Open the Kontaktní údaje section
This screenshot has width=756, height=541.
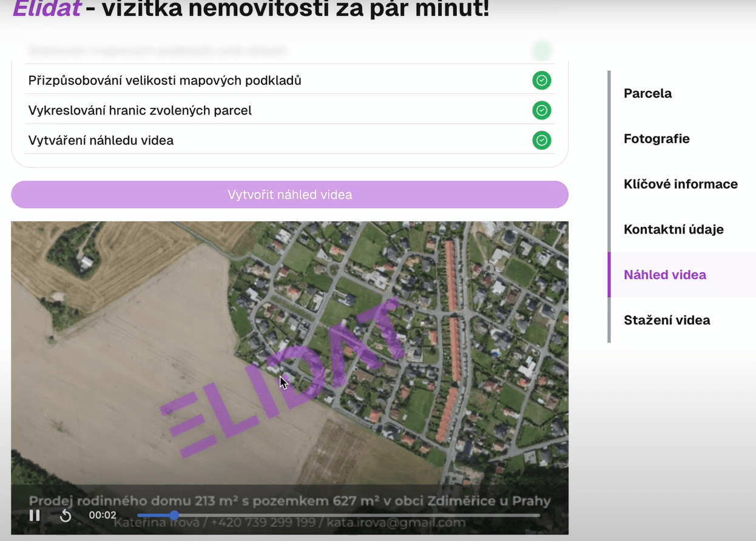(x=673, y=229)
